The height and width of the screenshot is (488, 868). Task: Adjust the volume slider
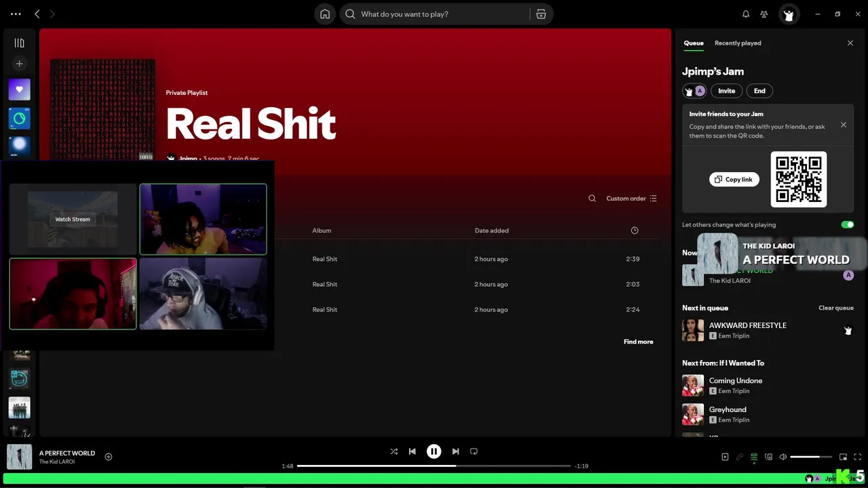(811, 457)
